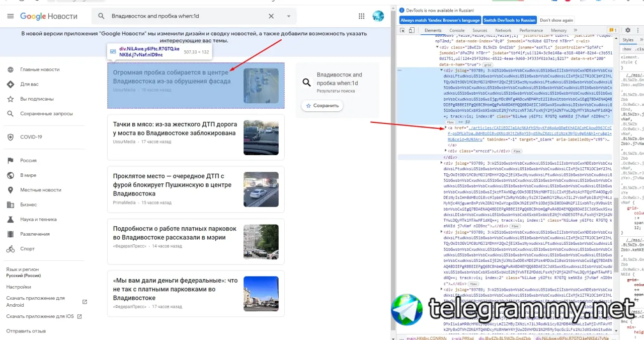Viewport: 644px width, 340px height.
Task: Open Настройки in sidebar
Action: point(19,287)
